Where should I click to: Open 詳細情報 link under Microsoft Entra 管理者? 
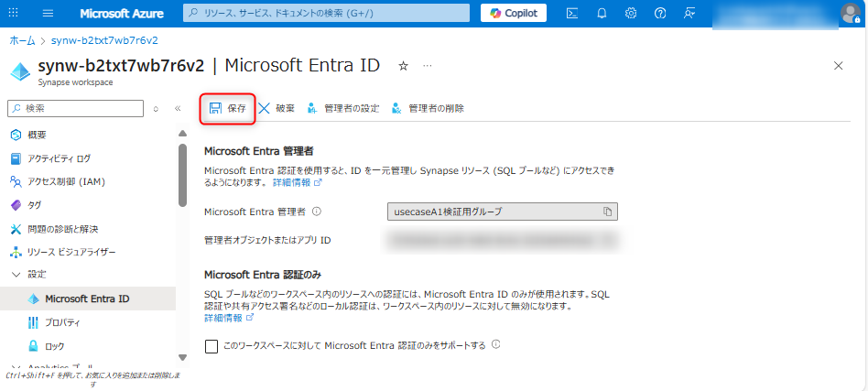coord(298,182)
